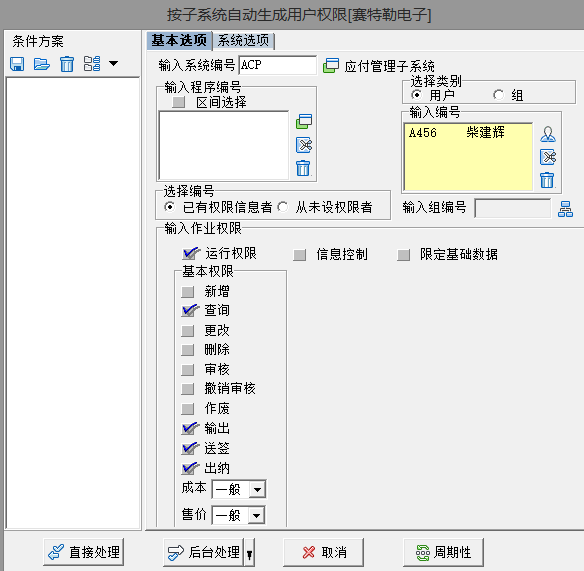Delete entries in 输入编号 with trash icon
This screenshot has width=584, height=571.
click(x=547, y=180)
